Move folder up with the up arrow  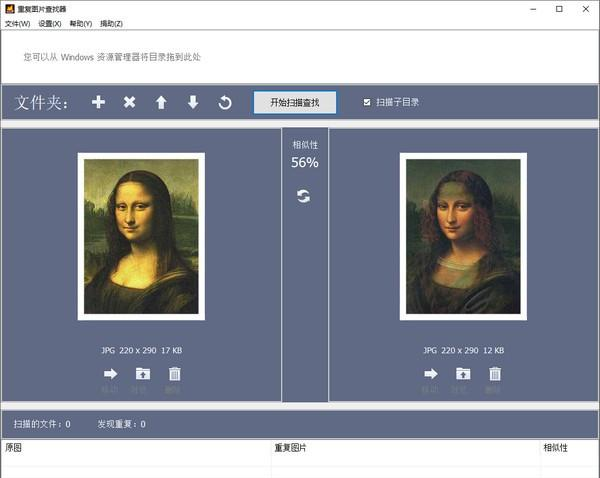tap(161, 102)
